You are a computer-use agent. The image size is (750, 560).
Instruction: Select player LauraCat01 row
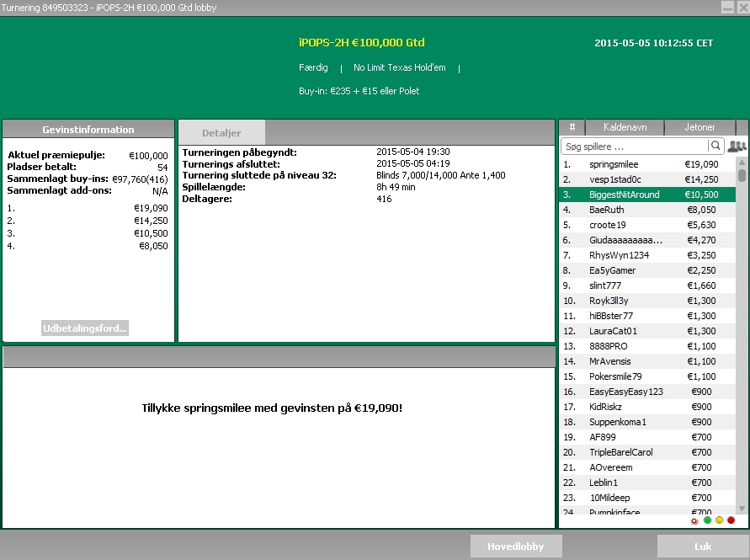[647, 331]
